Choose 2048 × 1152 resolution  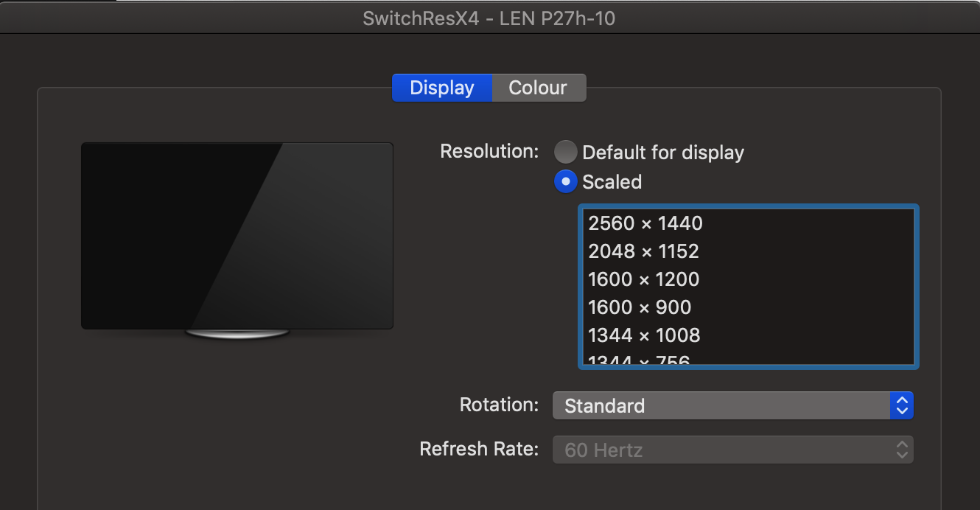748,251
